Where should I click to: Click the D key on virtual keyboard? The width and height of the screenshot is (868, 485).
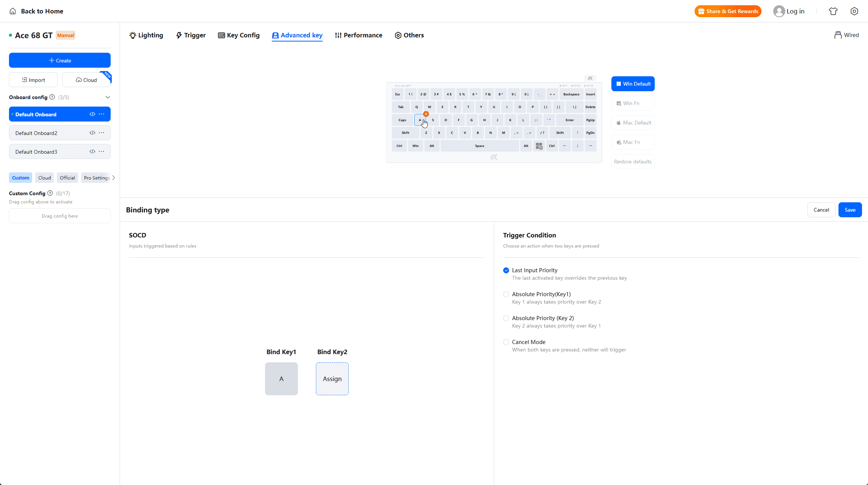coord(446,120)
